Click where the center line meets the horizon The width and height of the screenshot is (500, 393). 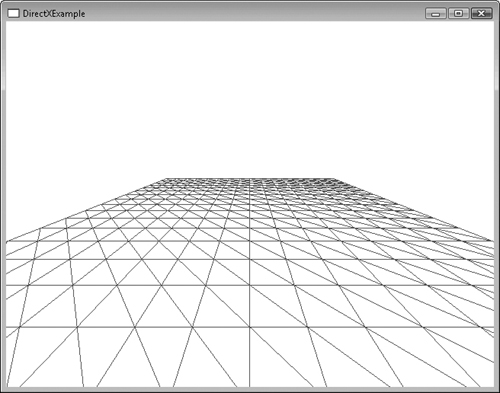(x=250, y=178)
